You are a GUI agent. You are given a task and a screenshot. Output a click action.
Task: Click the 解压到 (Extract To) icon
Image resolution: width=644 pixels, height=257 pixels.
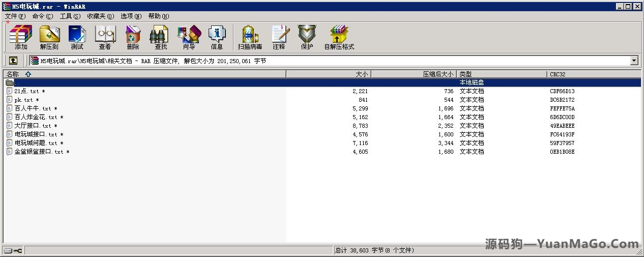click(x=49, y=38)
